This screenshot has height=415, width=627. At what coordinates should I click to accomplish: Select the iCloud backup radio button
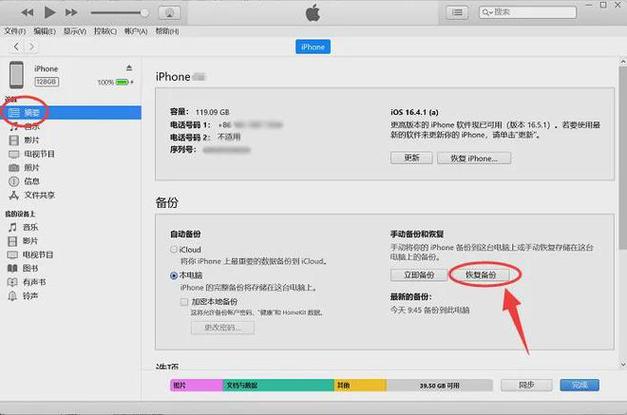click(x=174, y=249)
